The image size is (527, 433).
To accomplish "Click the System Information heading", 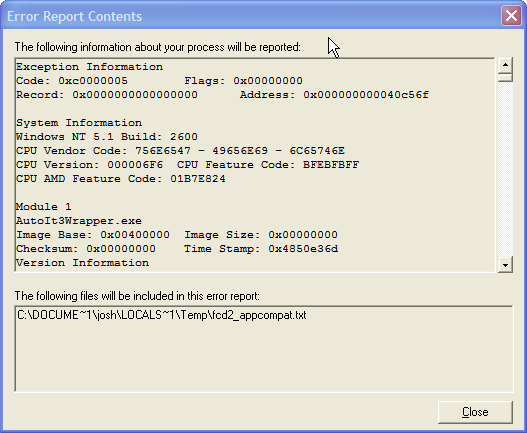I will tap(79, 123).
